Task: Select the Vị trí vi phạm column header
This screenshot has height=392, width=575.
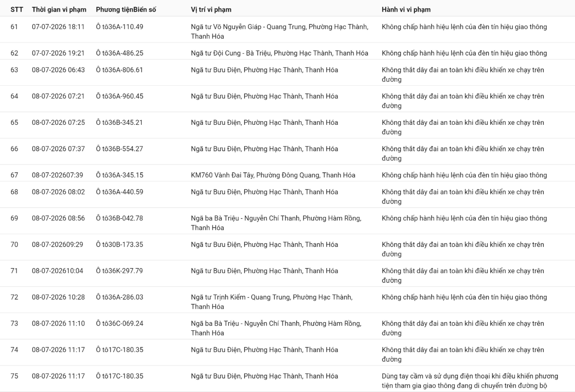Action: point(211,9)
